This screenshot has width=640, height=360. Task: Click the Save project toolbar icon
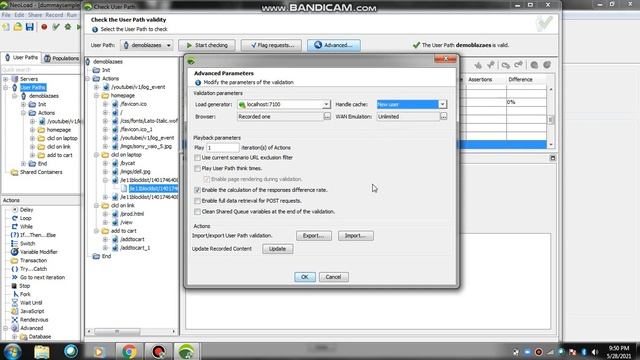coord(29,27)
